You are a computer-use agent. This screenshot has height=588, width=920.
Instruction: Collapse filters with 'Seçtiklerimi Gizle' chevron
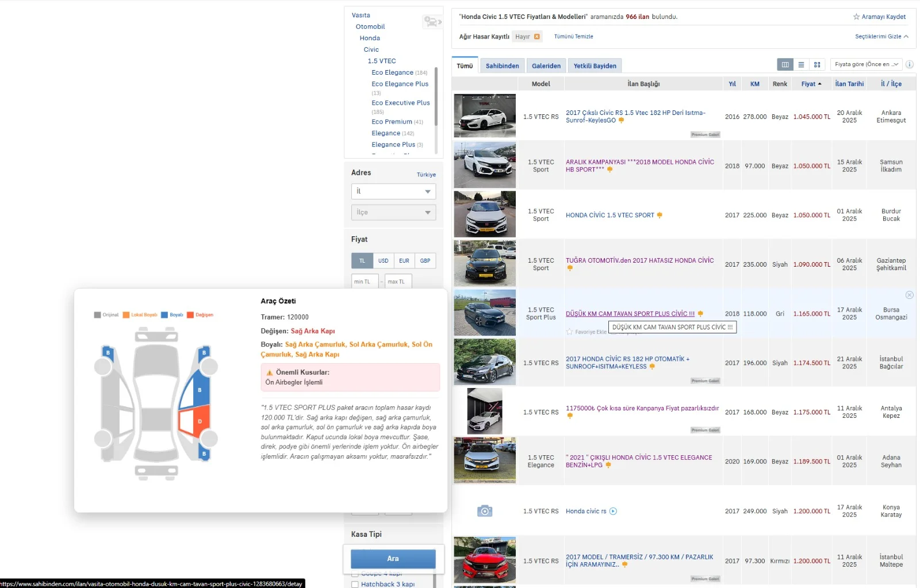906,36
